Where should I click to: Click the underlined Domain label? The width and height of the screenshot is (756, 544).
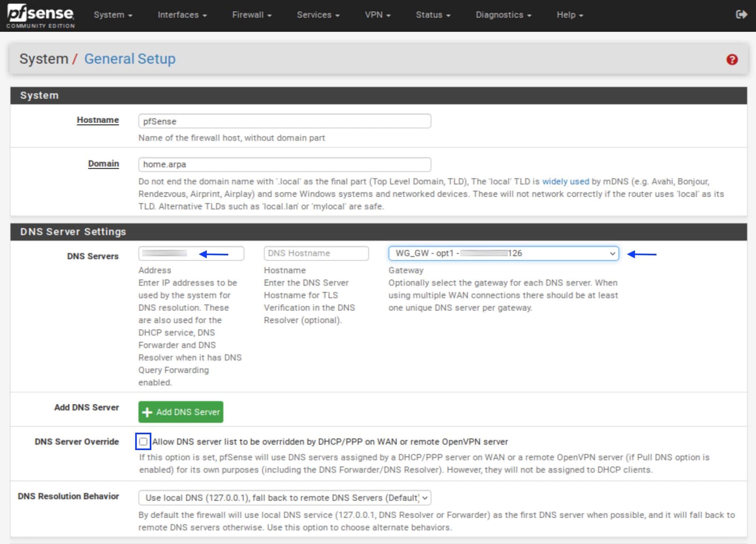[104, 164]
